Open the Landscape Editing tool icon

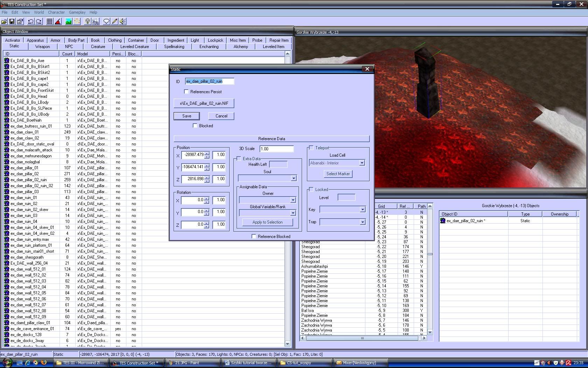69,21
